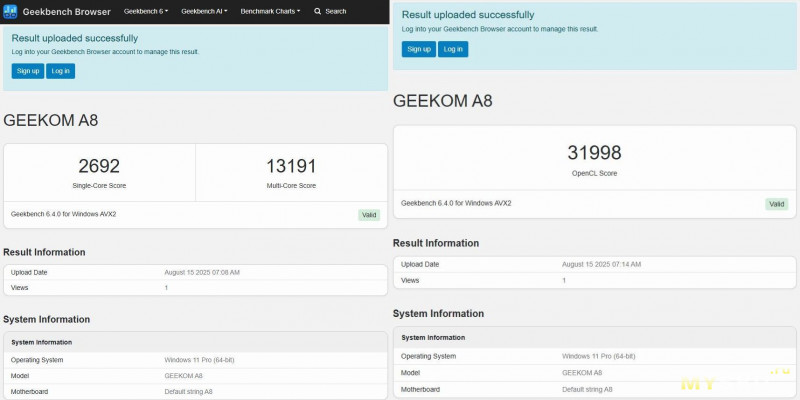
Task: Click the right Operating System label
Action: point(429,356)
